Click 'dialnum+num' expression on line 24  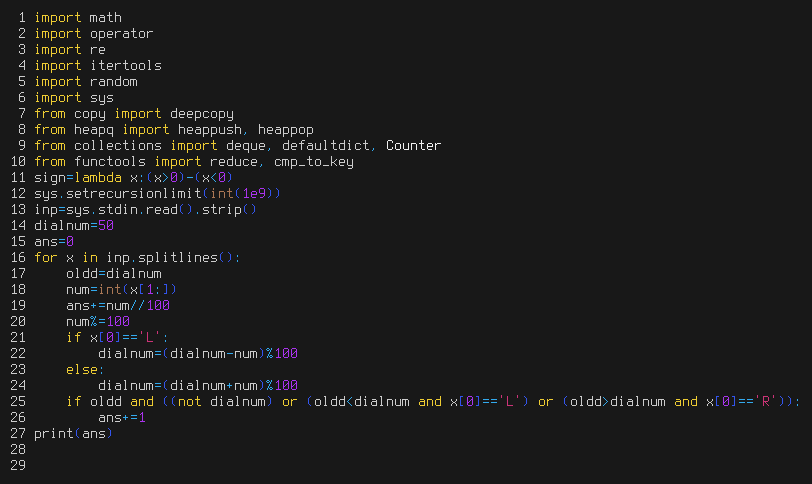click(x=214, y=387)
